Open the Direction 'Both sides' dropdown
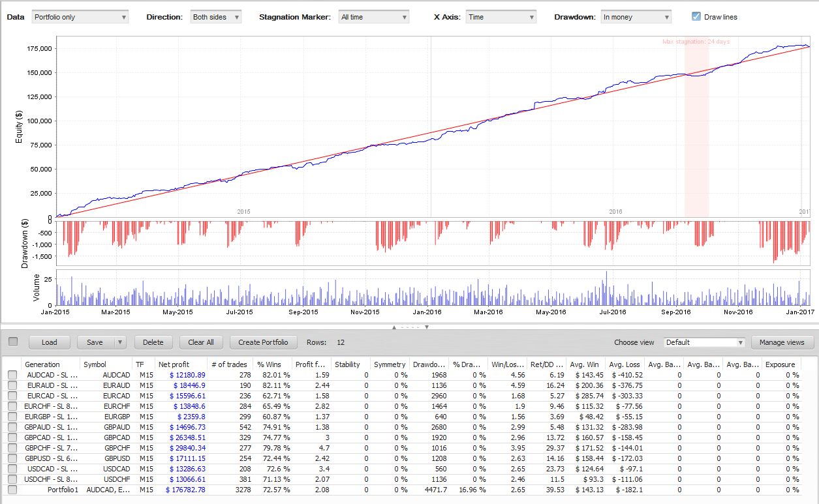Image resolution: width=819 pixels, height=504 pixels. click(215, 17)
